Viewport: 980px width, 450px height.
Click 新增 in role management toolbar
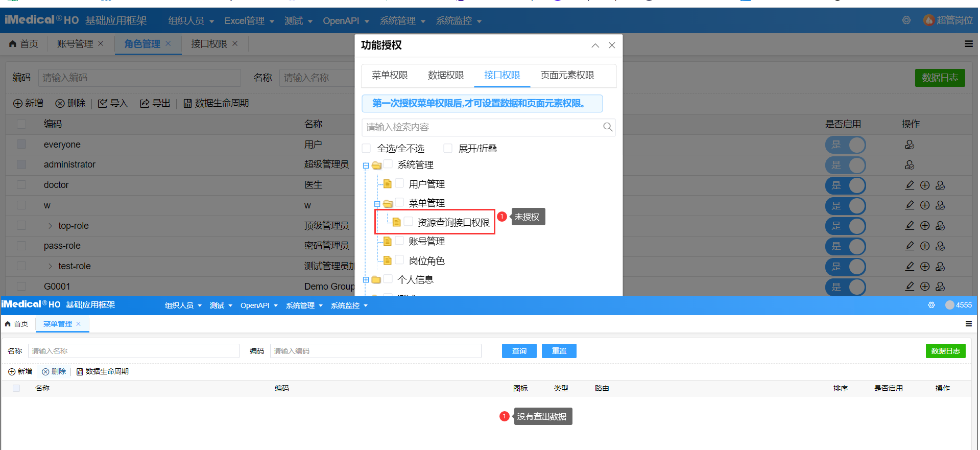(28, 103)
